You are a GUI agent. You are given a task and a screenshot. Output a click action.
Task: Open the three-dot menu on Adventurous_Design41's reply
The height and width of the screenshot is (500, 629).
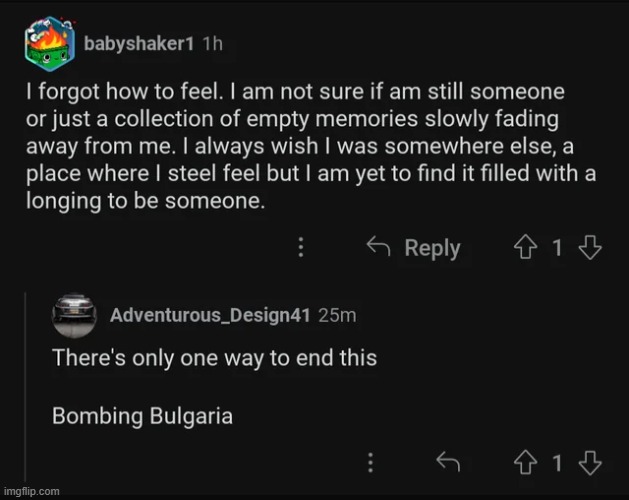tap(371, 462)
